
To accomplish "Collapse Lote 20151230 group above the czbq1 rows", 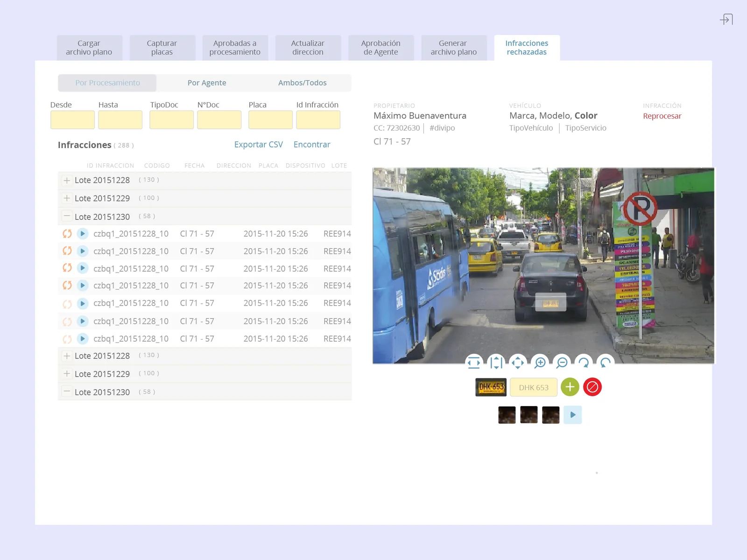I will click(67, 217).
